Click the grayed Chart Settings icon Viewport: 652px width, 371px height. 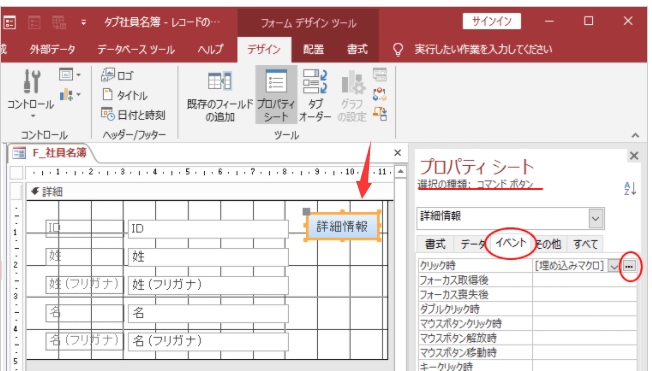pyautogui.click(x=353, y=82)
